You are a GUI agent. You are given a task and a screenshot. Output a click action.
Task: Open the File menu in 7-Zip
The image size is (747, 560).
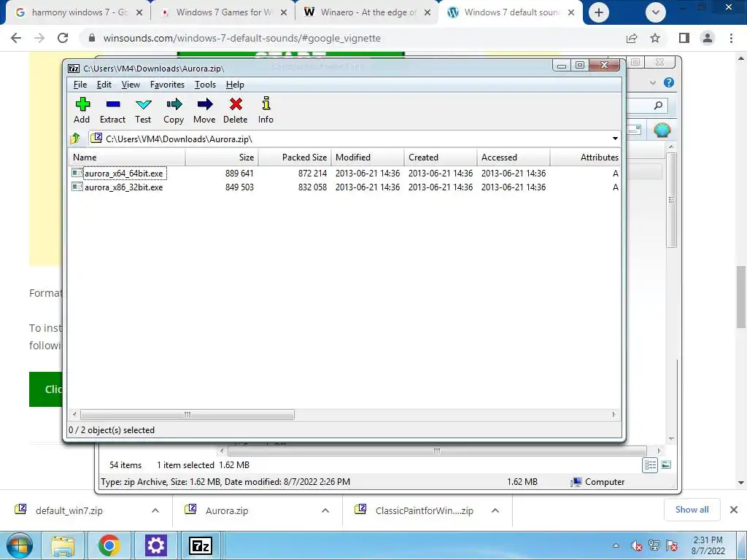tap(80, 85)
